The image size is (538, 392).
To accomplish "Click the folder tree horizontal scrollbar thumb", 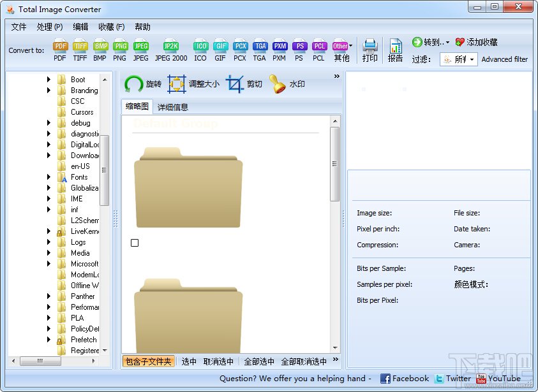I will tap(40, 361).
